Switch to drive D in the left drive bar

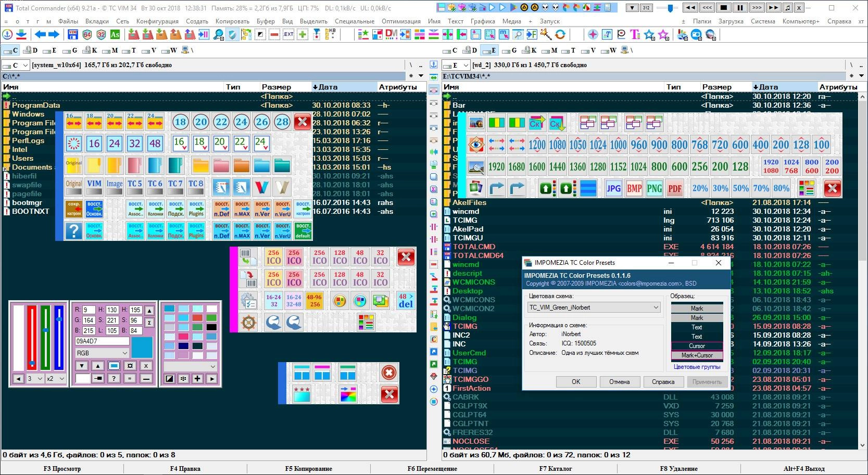30,50
